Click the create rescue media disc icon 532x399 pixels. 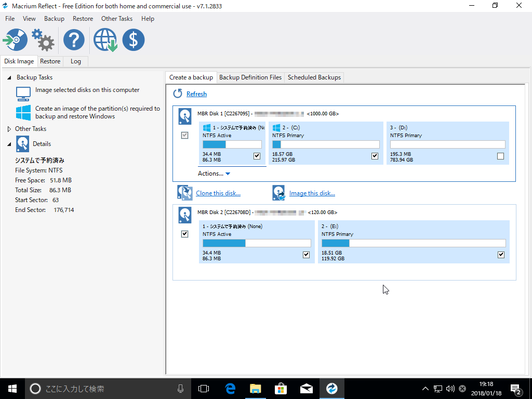coord(15,39)
